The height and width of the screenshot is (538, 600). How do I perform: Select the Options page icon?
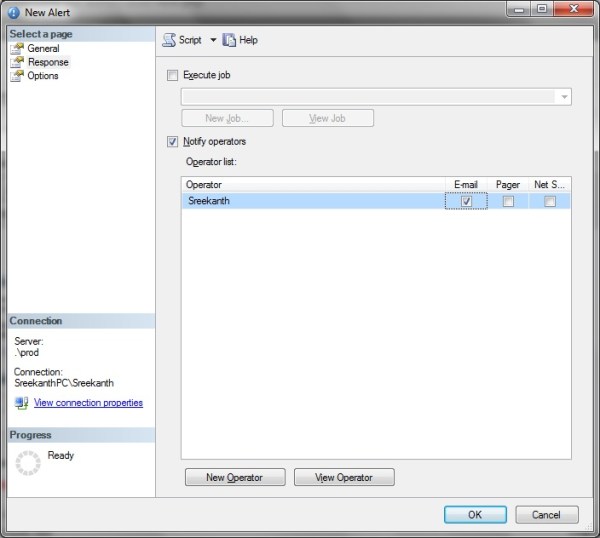click(17, 76)
